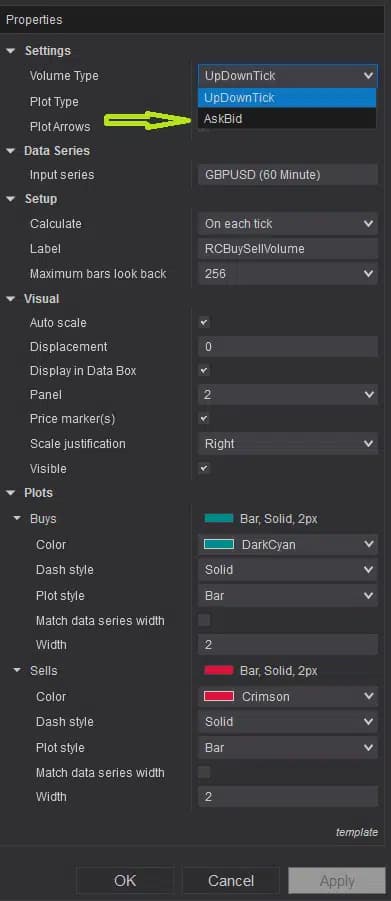Open the Calculate dropdown
The image size is (391, 901).
click(288, 224)
